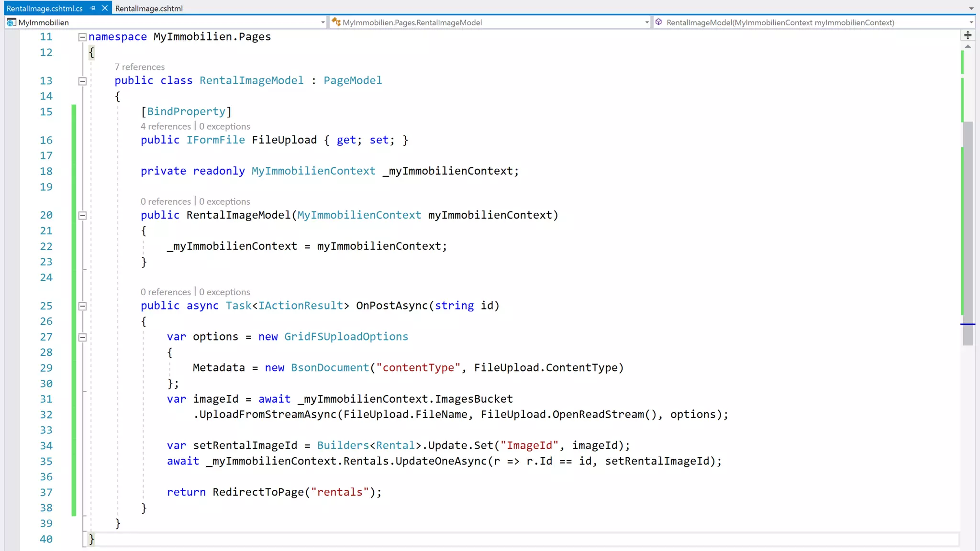Collapse the GridFSUploadOptions initializer block
980x551 pixels.
(82, 337)
